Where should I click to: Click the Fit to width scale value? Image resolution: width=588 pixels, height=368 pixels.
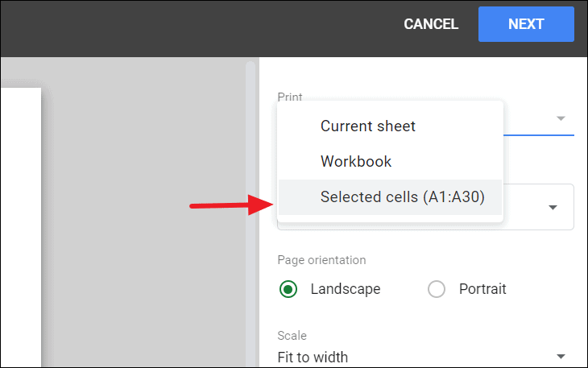coord(313,358)
